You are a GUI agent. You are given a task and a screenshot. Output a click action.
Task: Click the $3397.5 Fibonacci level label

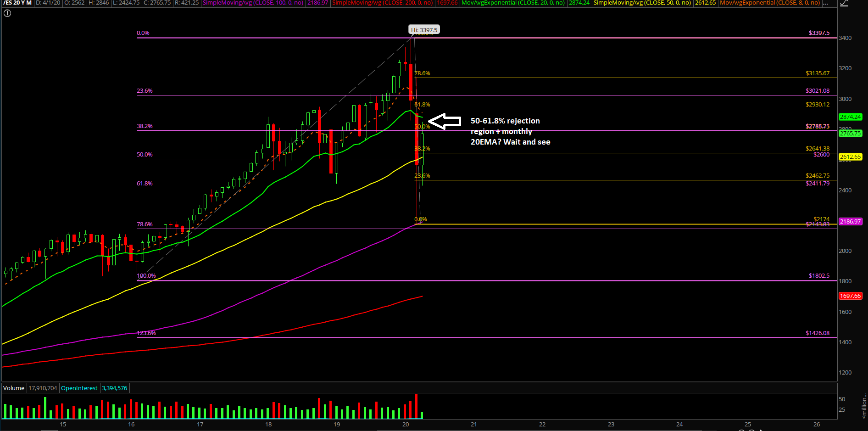coord(819,33)
